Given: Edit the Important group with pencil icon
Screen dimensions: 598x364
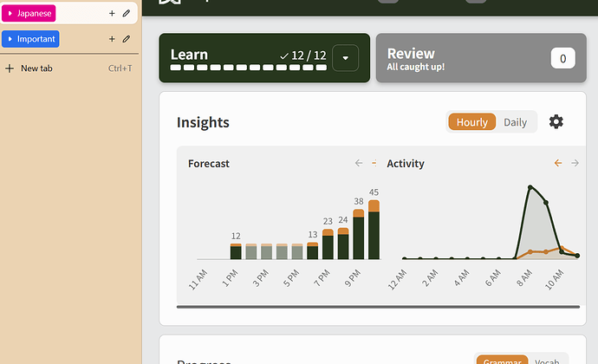Looking at the screenshot, I should (127, 39).
